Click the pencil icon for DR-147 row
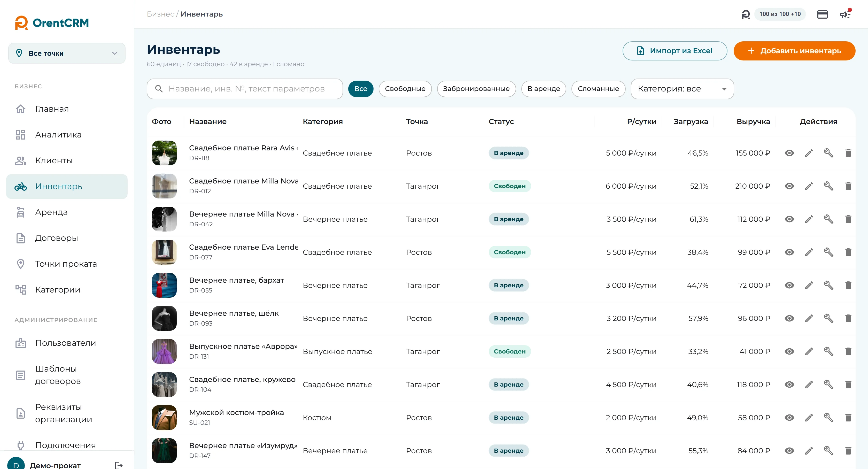Screen dimensions: 868x469 809,450
